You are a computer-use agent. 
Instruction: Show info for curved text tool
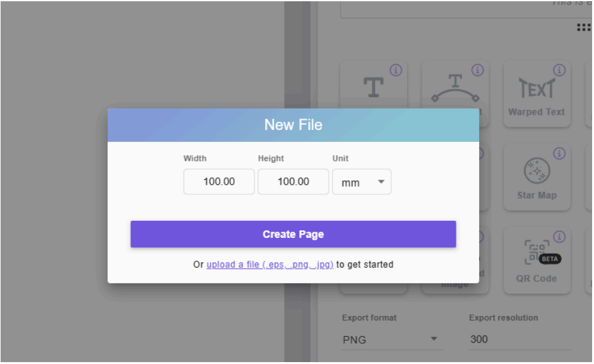pos(478,70)
